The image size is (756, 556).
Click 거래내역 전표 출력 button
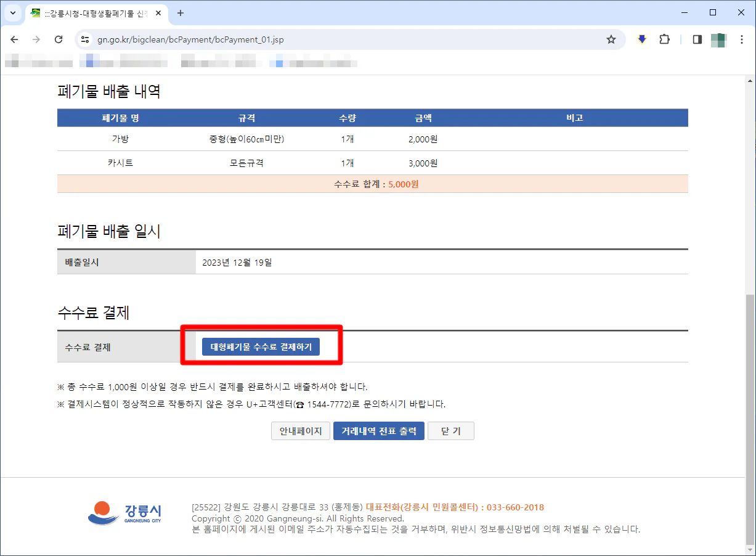pos(379,431)
